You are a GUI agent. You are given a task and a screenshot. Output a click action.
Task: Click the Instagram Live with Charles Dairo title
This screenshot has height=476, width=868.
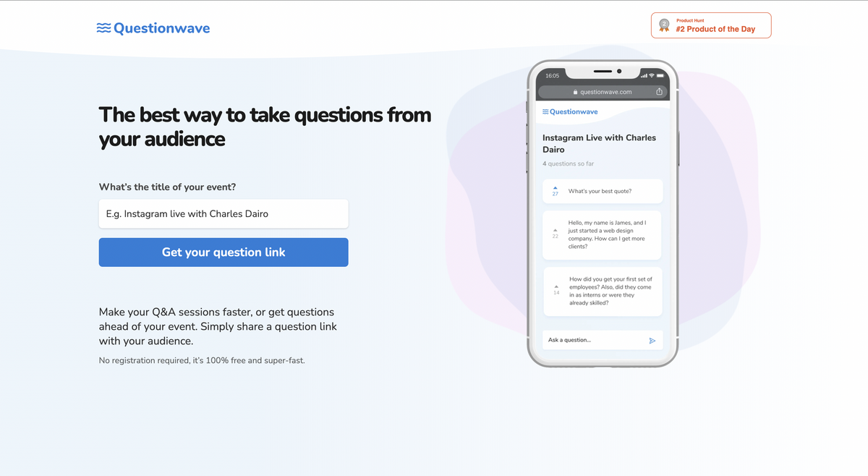click(x=599, y=143)
